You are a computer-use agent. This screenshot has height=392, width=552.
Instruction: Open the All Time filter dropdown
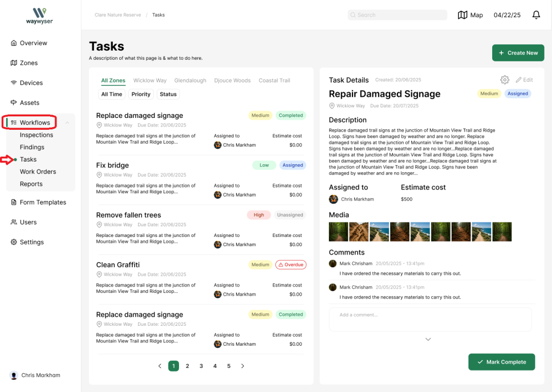click(112, 94)
